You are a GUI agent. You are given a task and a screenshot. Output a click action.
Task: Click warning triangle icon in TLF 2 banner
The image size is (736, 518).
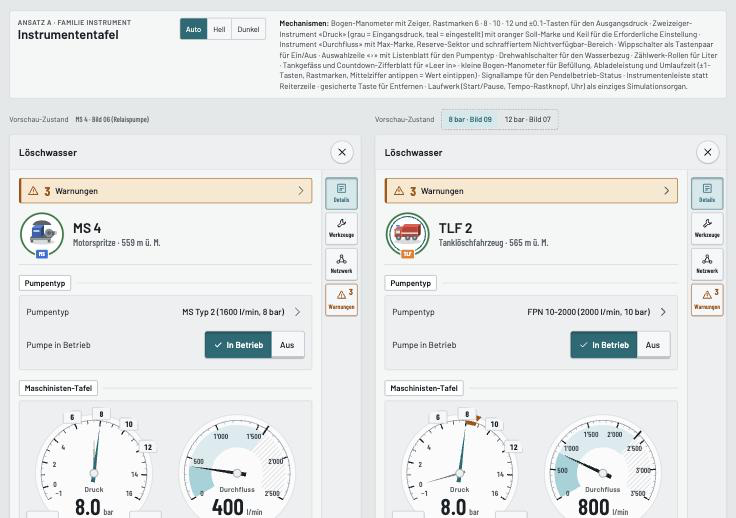pos(399,191)
